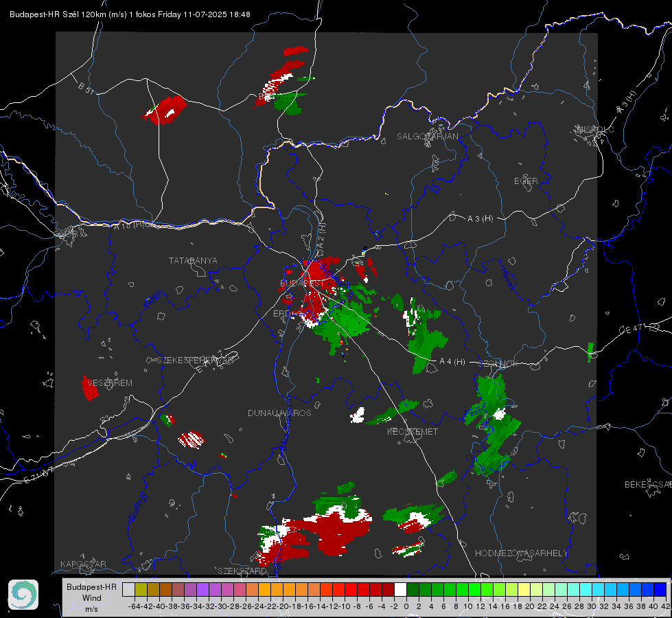
Task: Select the DUNAÚJVÁROS city label
Action: pos(279,413)
